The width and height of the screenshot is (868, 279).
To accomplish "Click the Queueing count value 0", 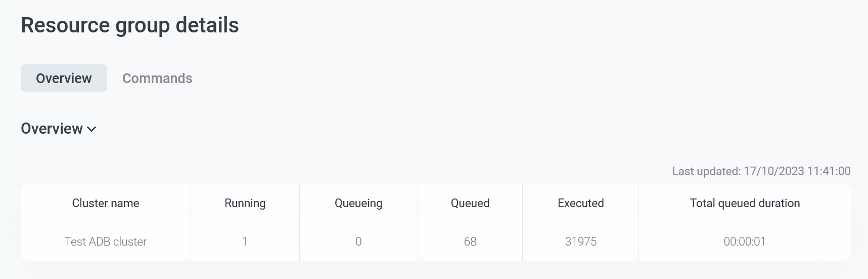I will point(358,242).
